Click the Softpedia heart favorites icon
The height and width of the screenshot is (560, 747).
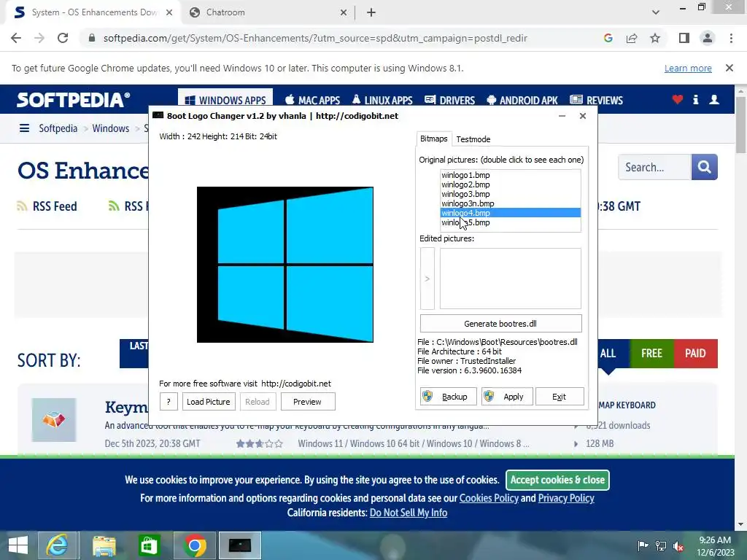[678, 99]
